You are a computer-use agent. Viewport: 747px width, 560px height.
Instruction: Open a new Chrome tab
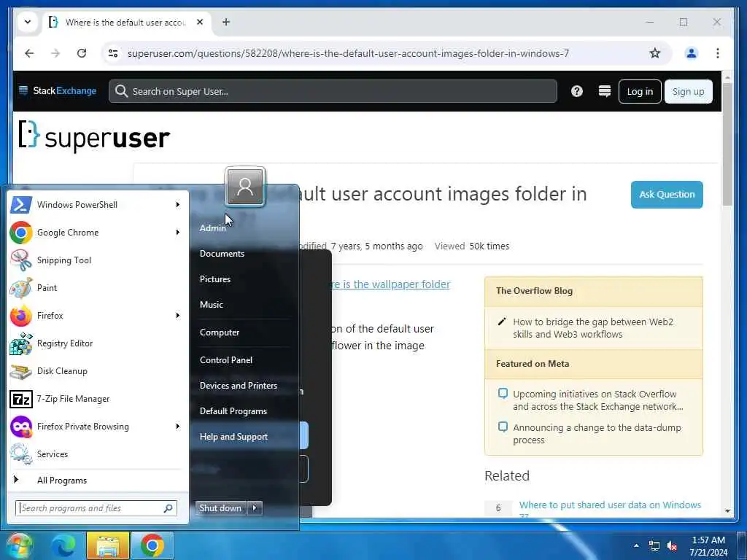[x=226, y=22]
